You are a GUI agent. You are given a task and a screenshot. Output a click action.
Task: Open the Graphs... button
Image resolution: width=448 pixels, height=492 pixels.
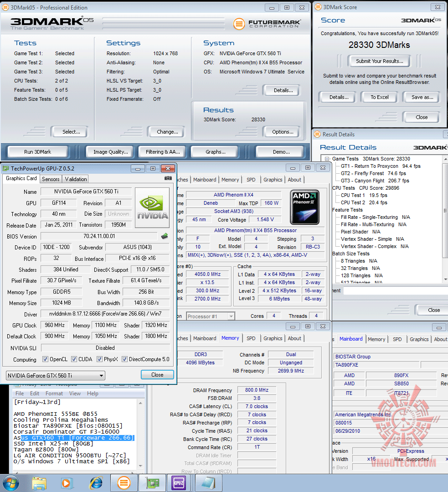[x=216, y=152]
